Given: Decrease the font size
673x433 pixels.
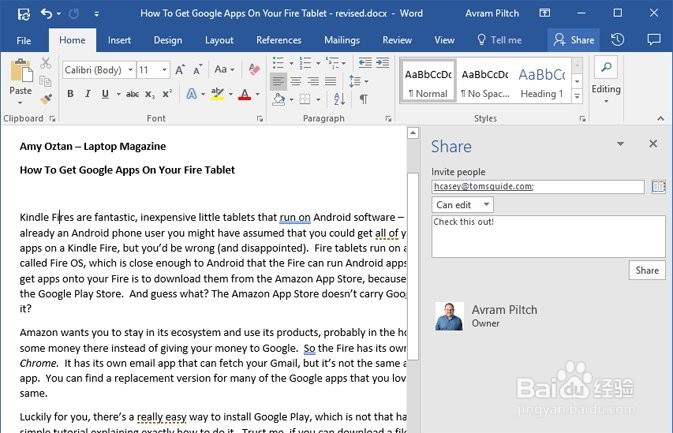Looking at the screenshot, I should (197, 70).
